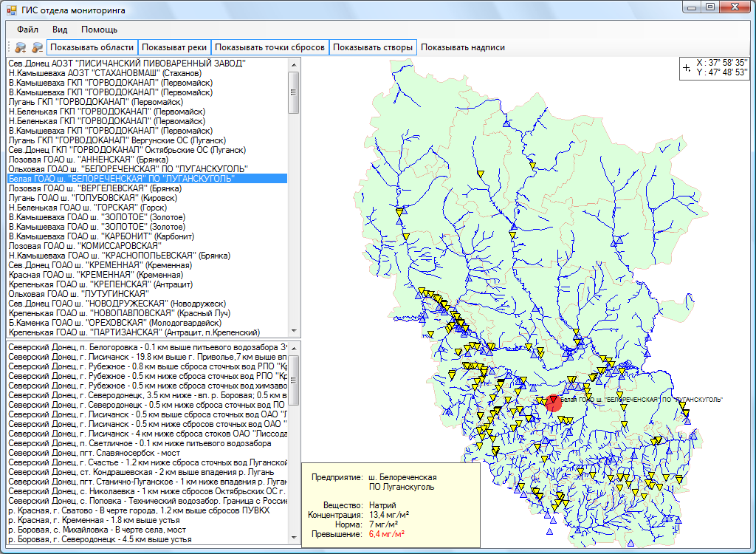Screen dimensions: 756x554
Task: Toggle the Показывать точки сбросов button
Action: [270, 47]
